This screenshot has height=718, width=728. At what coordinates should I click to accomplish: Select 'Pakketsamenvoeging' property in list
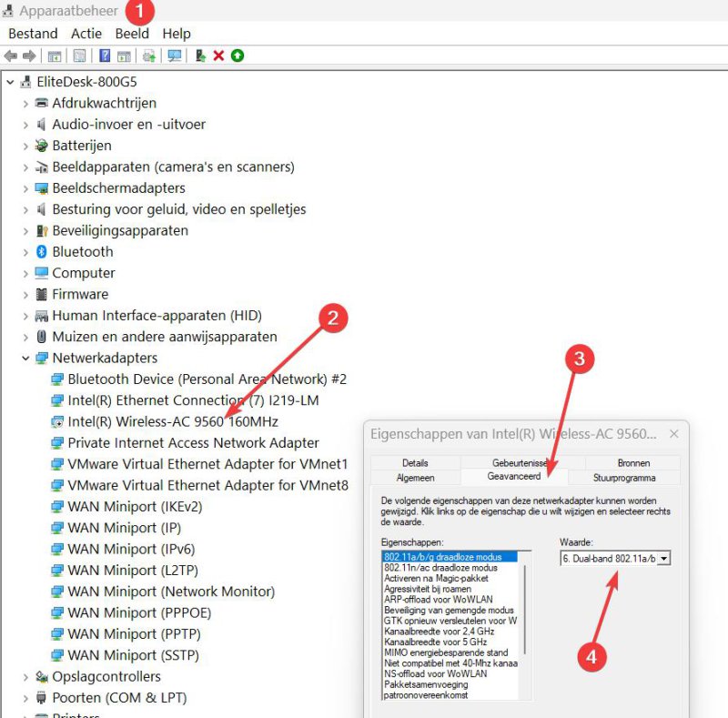point(426,684)
